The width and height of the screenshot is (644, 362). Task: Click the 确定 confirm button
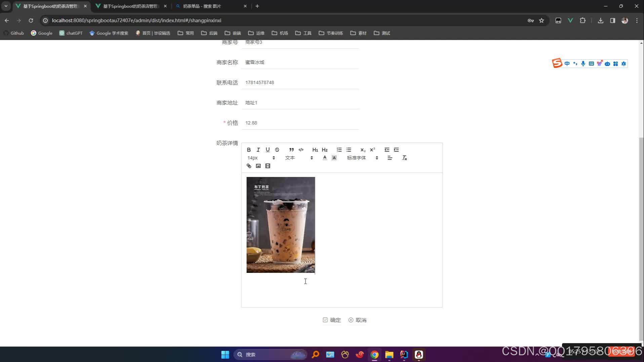(332, 320)
